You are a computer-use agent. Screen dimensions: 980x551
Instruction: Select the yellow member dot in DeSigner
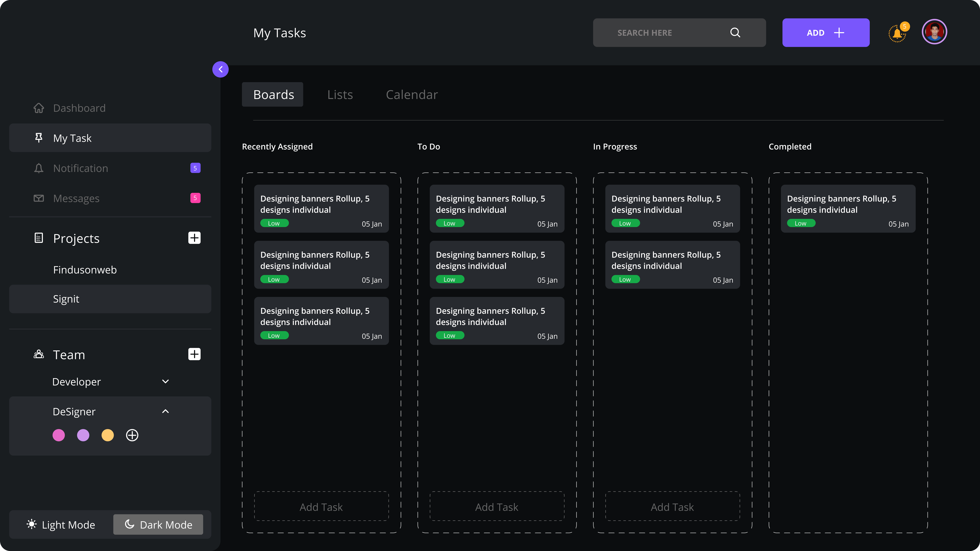click(x=108, y=435)
